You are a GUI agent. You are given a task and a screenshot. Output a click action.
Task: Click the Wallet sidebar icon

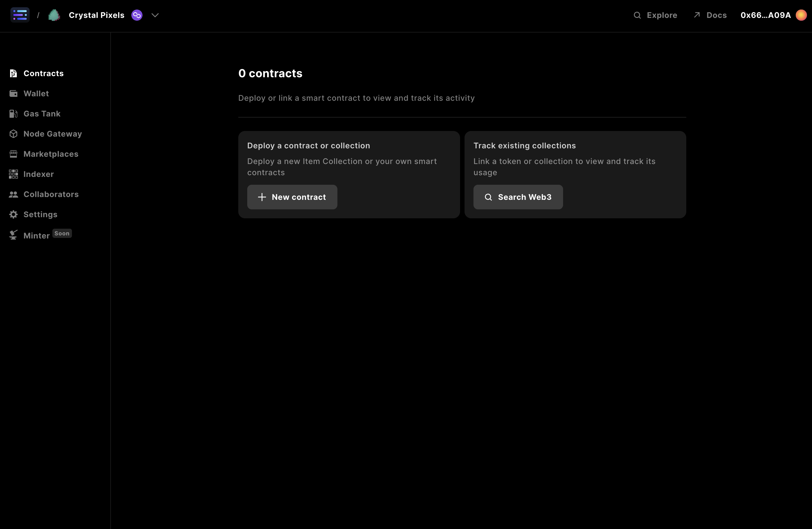click(x=14, y=93)
